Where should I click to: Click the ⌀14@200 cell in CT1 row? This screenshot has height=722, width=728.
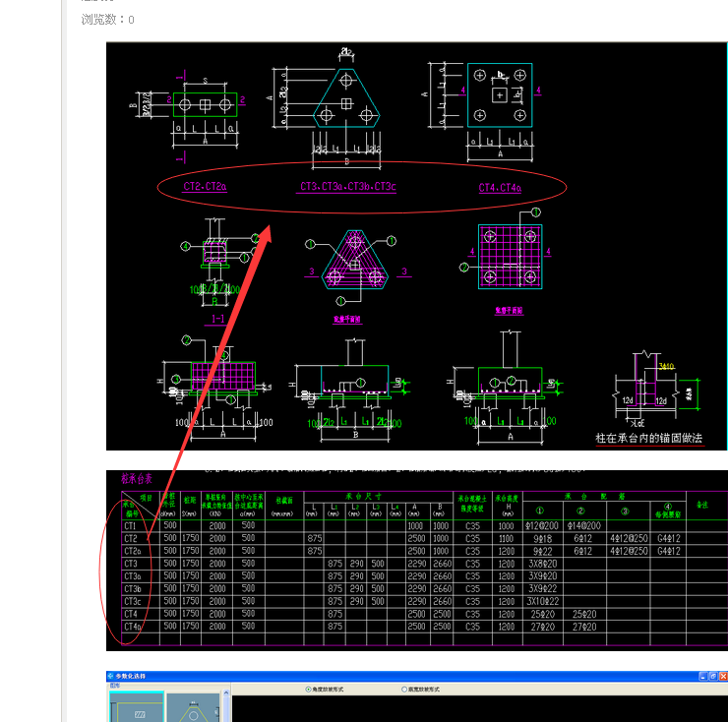coord(584,526)
